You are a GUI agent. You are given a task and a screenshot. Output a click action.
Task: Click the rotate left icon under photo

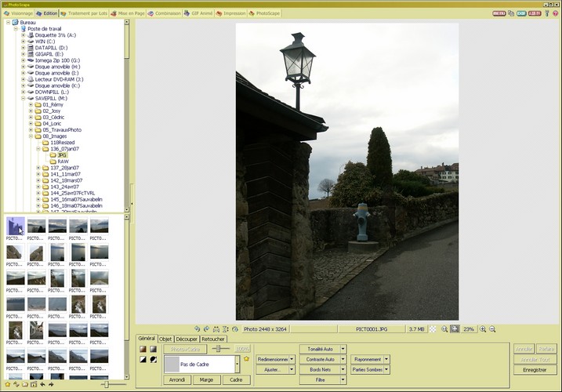198,328
